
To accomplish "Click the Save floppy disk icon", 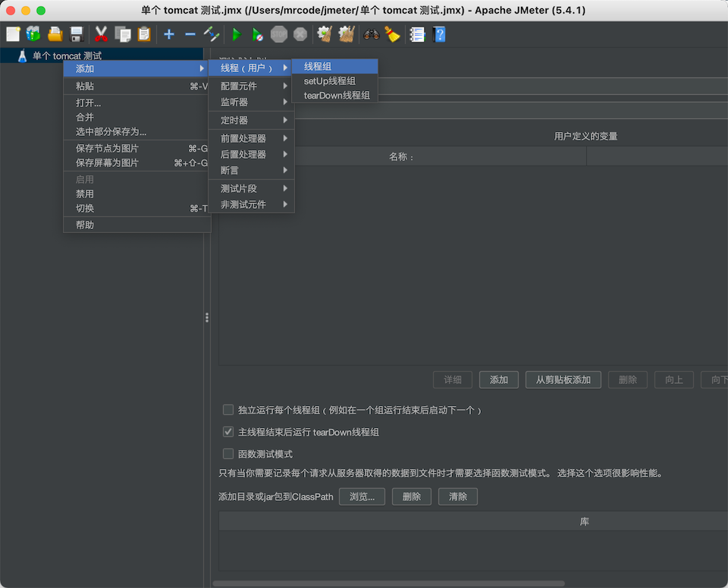I will [77, 34].
